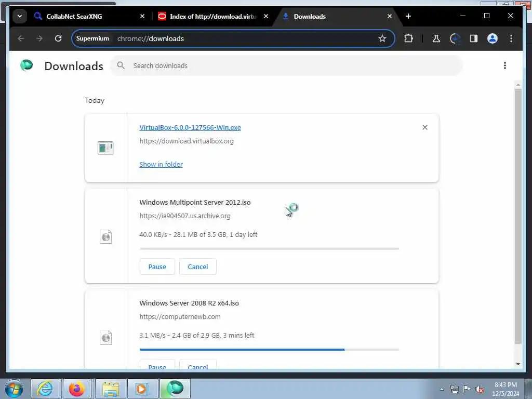This screenshot has height=399, width=532.
Task: Click the 40.0 KB/s download status text
Action: coord(198,234)
